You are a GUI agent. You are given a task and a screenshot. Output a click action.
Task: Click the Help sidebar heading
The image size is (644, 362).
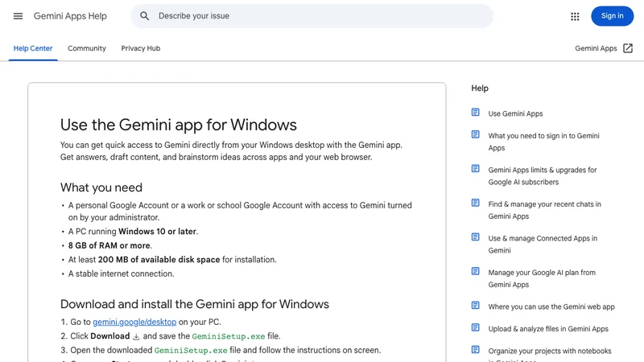click(x=480, y=88)
